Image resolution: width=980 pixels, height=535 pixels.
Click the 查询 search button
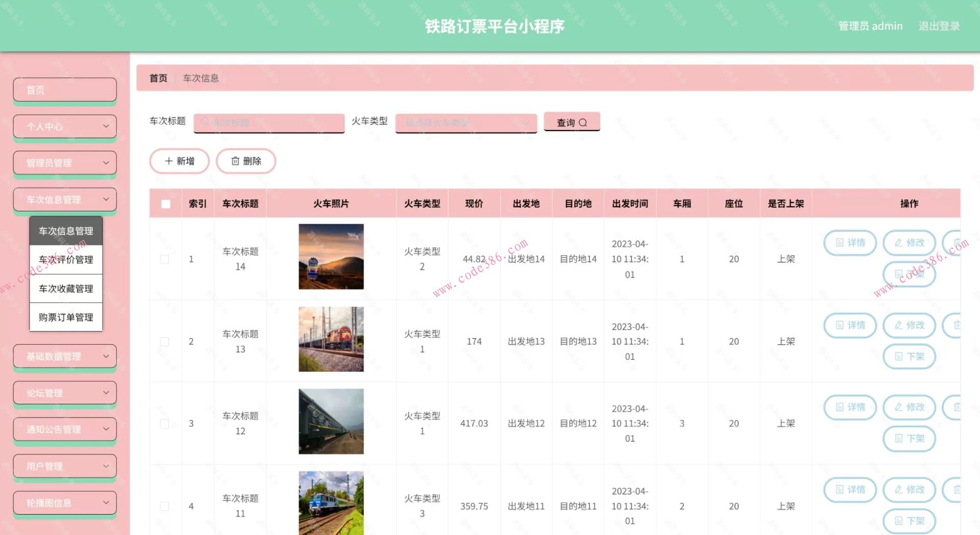(572, 122)
